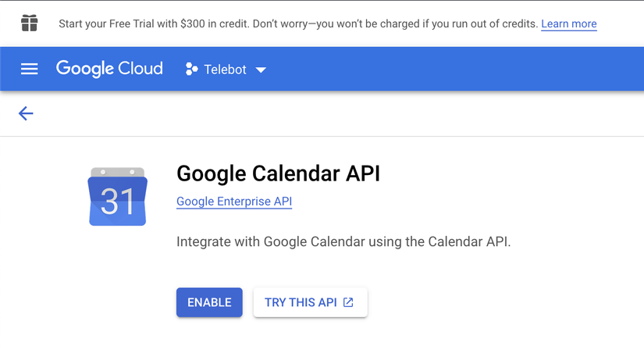Open the Telebot project selector by its name
The height and width of the screenshot is (350, 644).
pos(225,70)
